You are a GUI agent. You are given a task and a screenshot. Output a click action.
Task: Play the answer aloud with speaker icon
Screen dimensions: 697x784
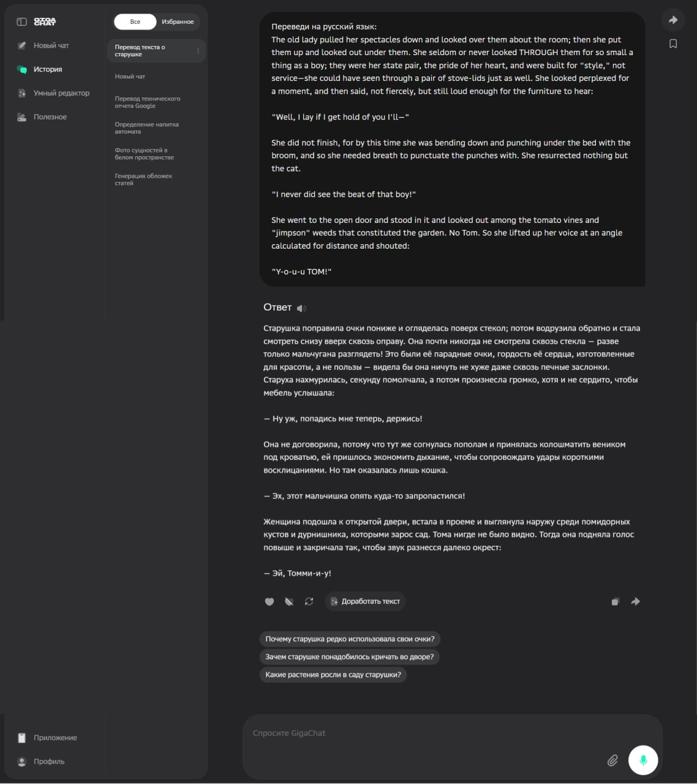(301, 308)
